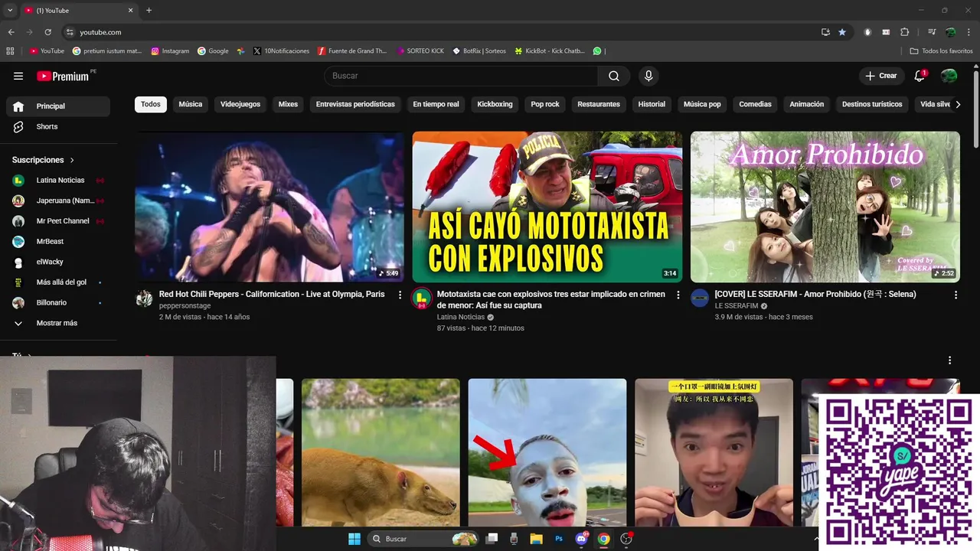980x551 pixels.
Task: Select the Entrevistas periodísticas chip
Action: pos(355,104)
